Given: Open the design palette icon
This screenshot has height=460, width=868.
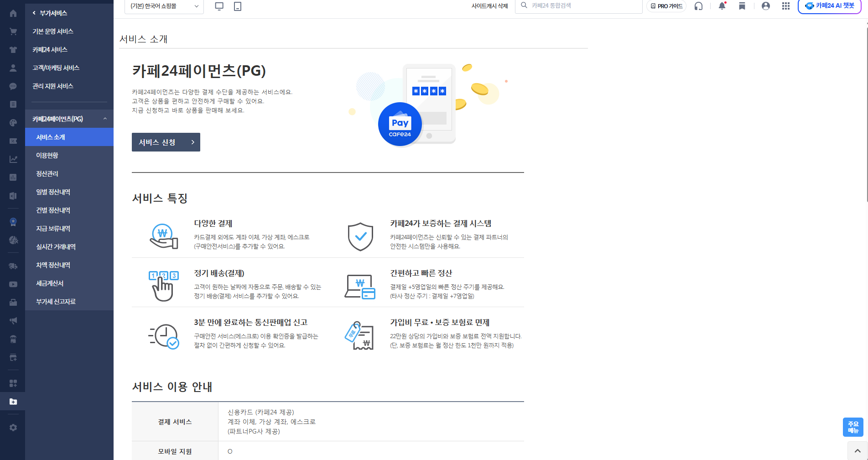Looking at the screenshot, I should point(13,123).
